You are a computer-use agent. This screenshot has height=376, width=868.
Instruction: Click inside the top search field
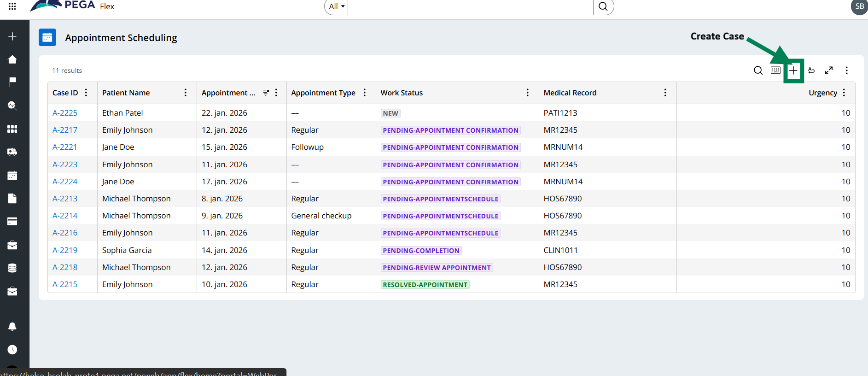pyautogui.click(x=470, y=6)
